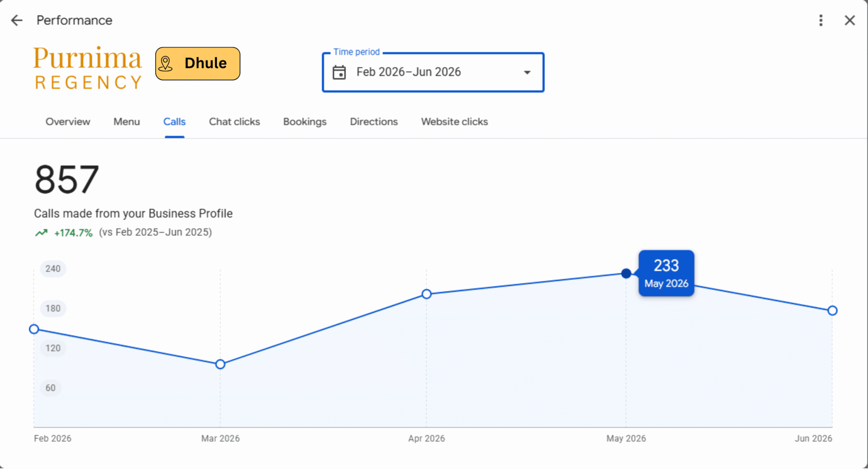Open the Website clicks tab
Screen dimensions: 868x469
tap(455, 121)
